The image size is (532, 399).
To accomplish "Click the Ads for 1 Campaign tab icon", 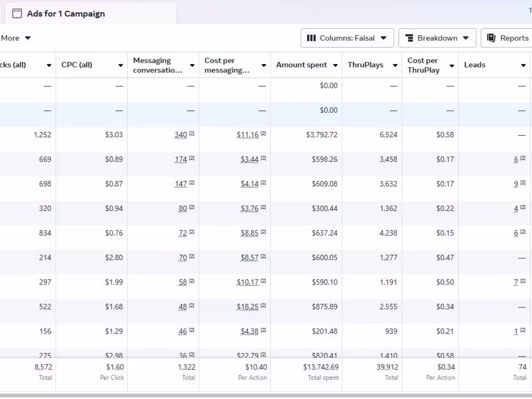I will (17, 14).
